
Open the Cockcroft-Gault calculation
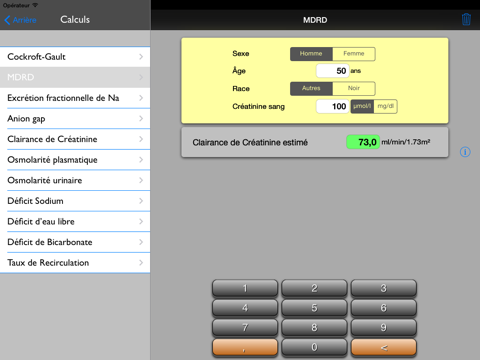[x=75, y=57]
